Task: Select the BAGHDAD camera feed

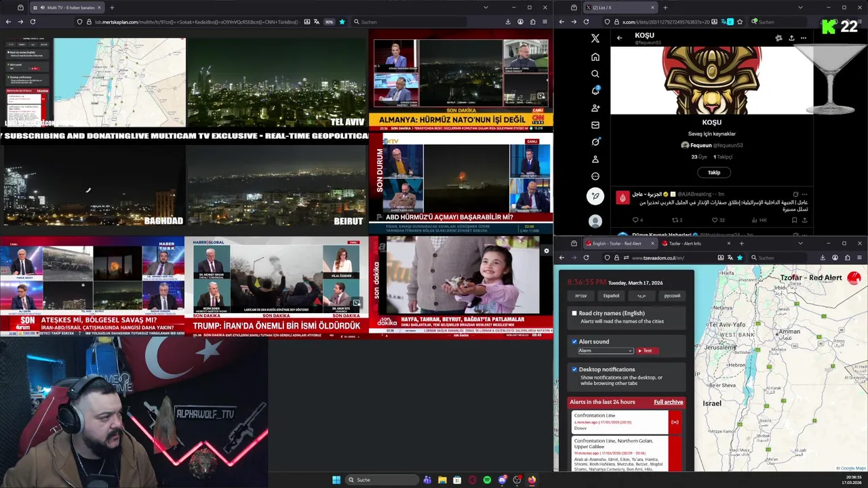Action: [x=93, y=184]
